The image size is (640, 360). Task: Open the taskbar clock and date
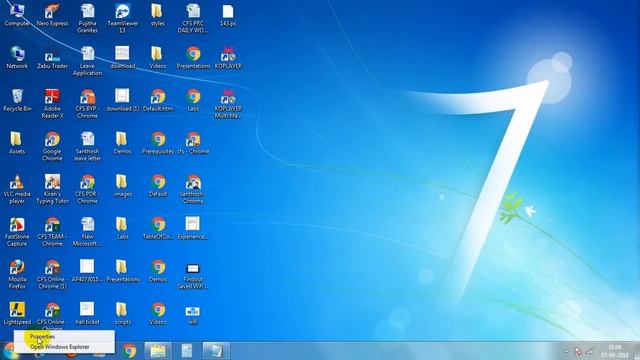coord(614,351)
